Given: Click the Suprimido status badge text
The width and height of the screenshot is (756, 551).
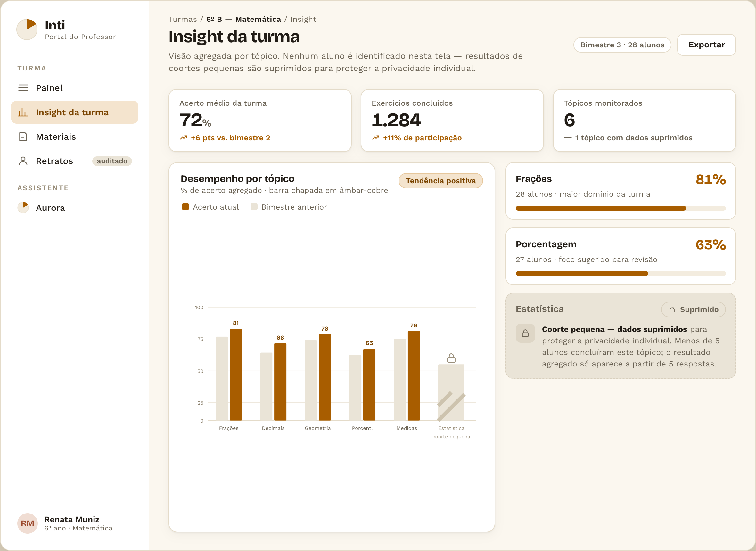Looking at the screenshot, I should coord(699,309).
